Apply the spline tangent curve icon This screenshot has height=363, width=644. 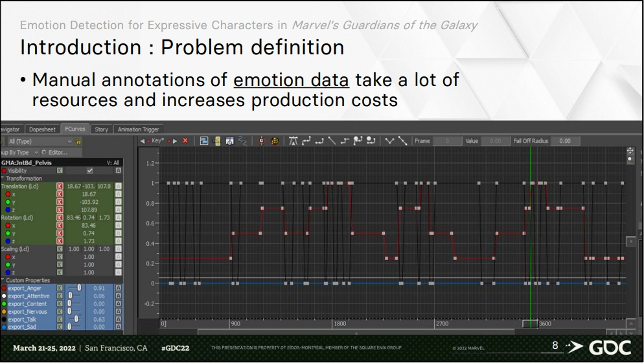coord(306,140)
